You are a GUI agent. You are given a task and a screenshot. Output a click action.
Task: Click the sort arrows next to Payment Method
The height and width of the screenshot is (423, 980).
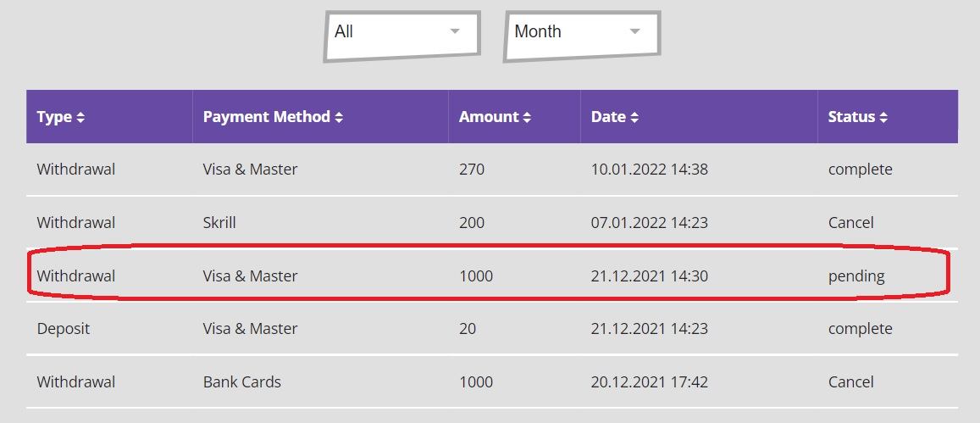click(339, 118)
